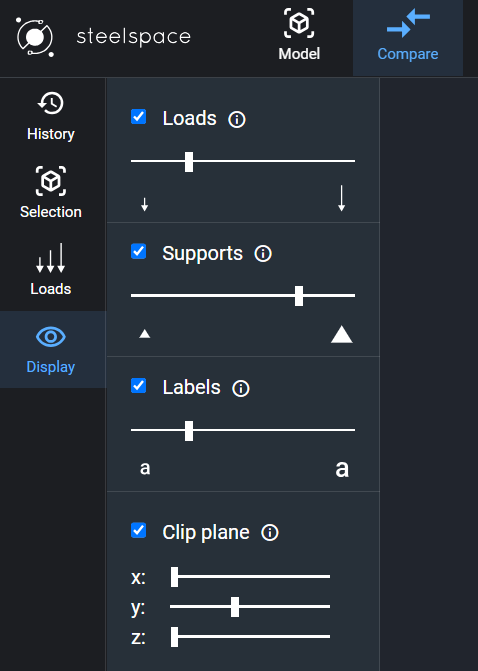The image size is (478, 671).
Task: Click the Labels size slider handle
Action: click(x=189, y=431)
